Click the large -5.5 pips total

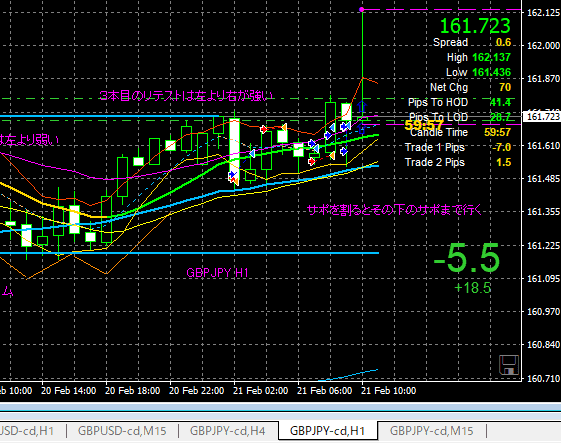coord(467,258)
